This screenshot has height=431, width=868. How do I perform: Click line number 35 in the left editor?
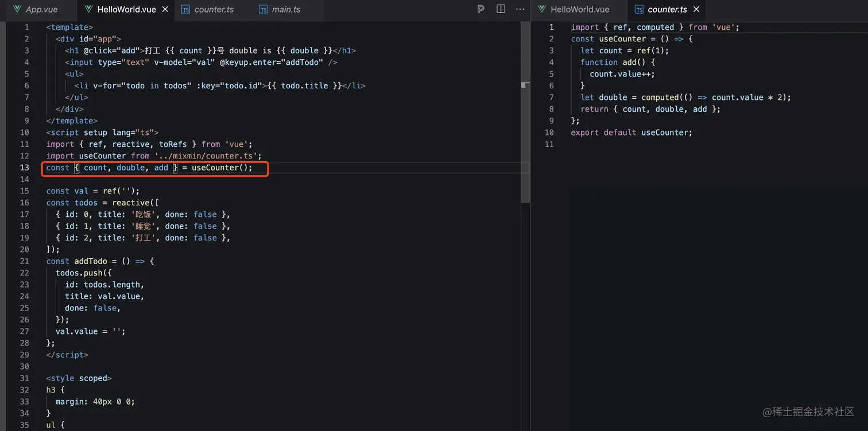[x=24, y=425]
